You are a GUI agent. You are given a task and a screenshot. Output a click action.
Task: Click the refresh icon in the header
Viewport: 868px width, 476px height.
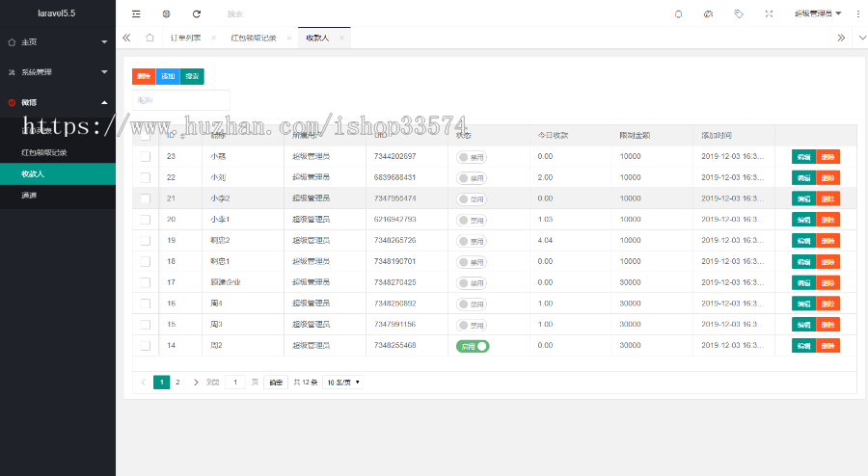197,13
